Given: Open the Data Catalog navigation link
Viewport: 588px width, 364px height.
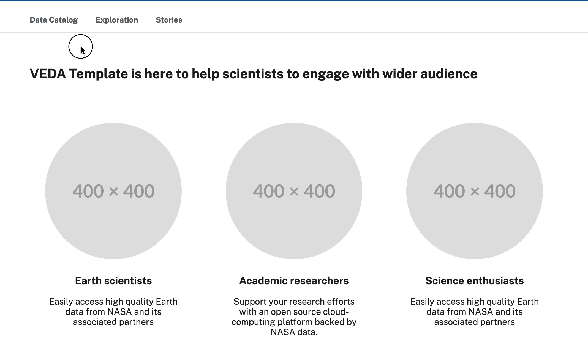Looking at the screenshot, I should tap(54, 20).
